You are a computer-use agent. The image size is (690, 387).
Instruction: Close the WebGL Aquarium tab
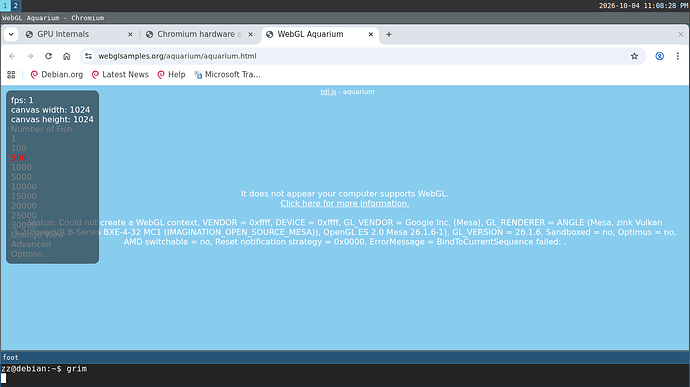[x=371, y=34]
